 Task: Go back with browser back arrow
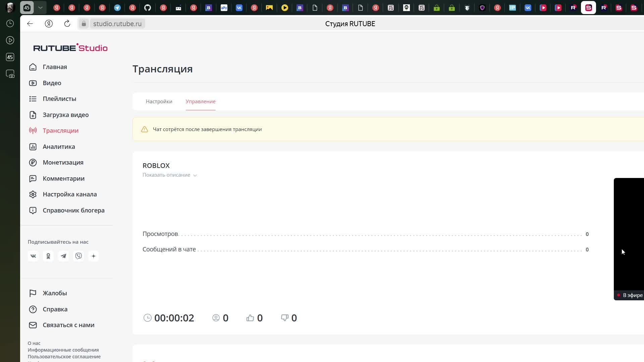[30, 23]
